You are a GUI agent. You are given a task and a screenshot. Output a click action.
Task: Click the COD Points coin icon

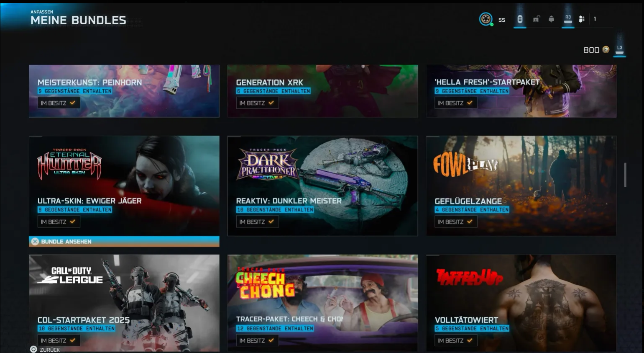click(606, 49)
